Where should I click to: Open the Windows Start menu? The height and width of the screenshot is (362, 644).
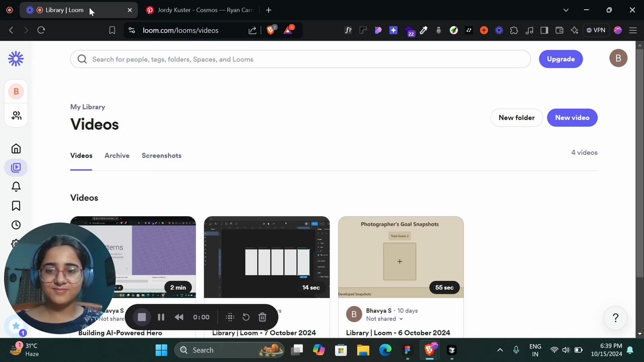pos(162,350)
